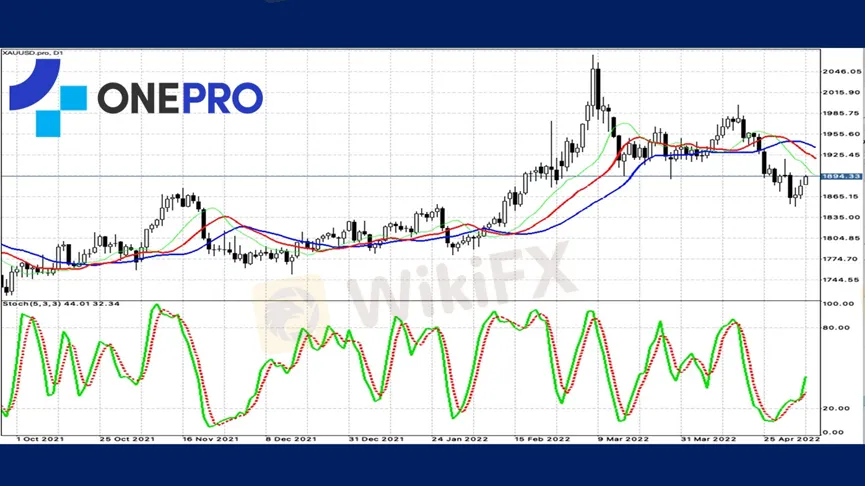Click the 2046.05 price axis label

839,72
